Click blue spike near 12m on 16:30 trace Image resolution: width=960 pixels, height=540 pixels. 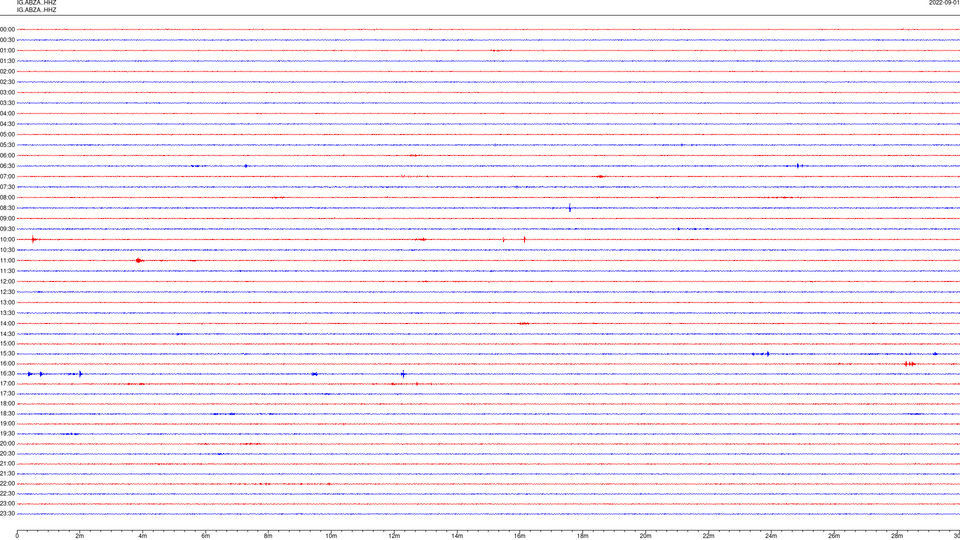click(403, 374)
